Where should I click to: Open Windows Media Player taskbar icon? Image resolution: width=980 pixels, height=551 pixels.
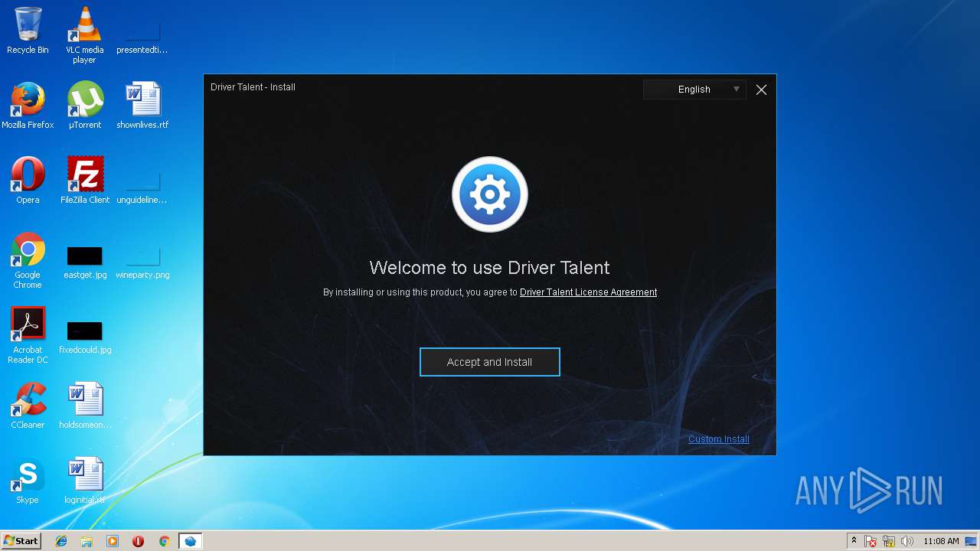pyautogui.click(x=113, y=541)
